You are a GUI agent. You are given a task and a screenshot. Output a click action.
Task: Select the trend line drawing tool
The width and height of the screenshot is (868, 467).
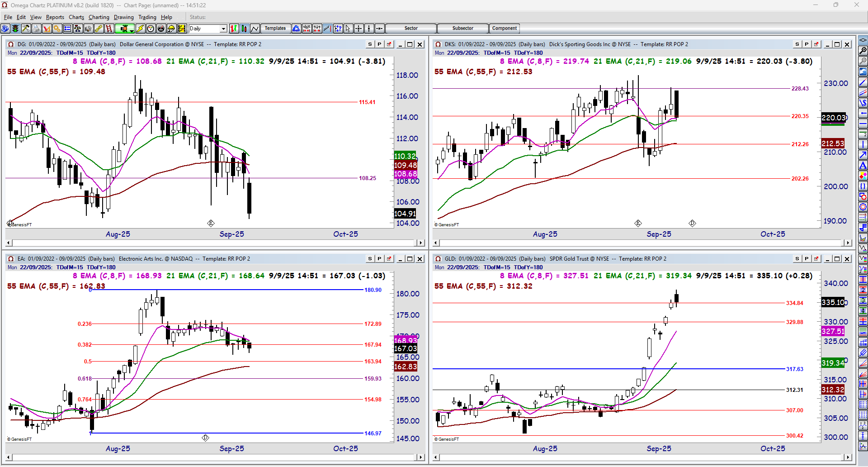863,82
